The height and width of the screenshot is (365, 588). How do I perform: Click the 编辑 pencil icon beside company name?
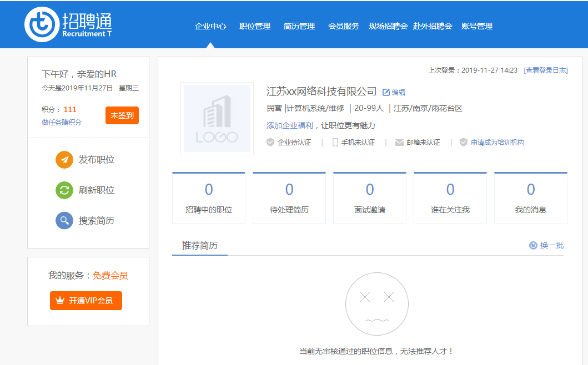tap(386, 93)
